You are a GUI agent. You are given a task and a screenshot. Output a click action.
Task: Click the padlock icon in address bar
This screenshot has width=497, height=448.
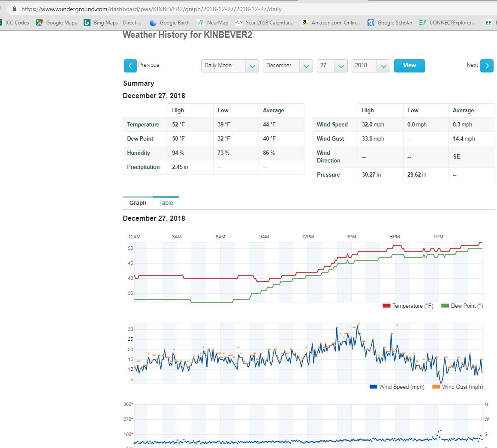[14, 9]
